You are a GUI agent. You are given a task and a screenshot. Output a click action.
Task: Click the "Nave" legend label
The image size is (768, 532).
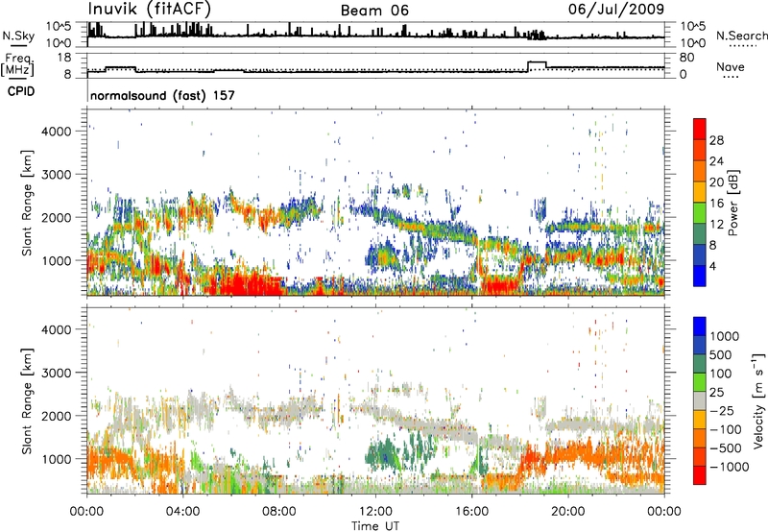click(731, 66)
